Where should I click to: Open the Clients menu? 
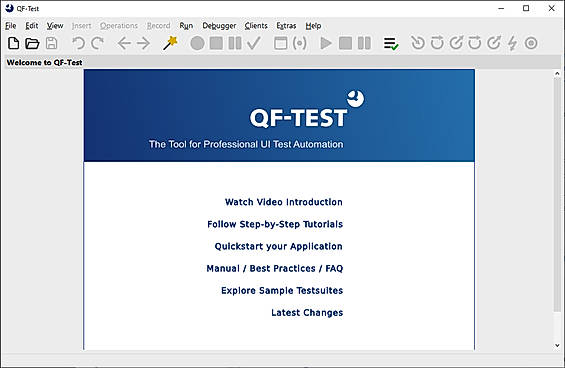(256, 26)
